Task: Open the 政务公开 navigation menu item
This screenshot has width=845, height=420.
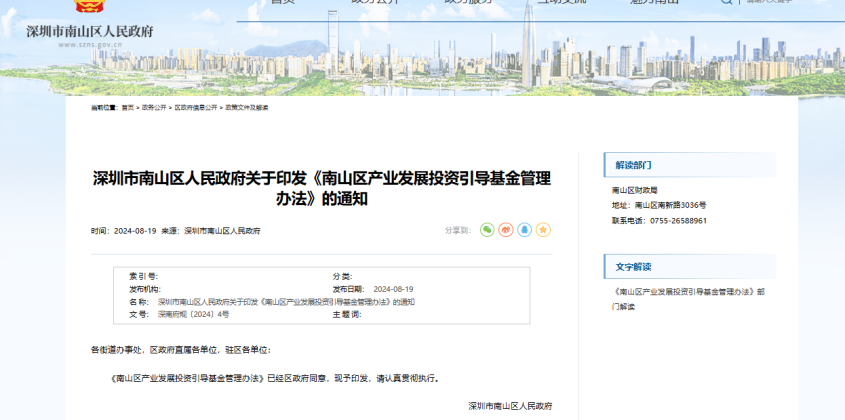Action: pyautogui.click(x=375, y=3)
